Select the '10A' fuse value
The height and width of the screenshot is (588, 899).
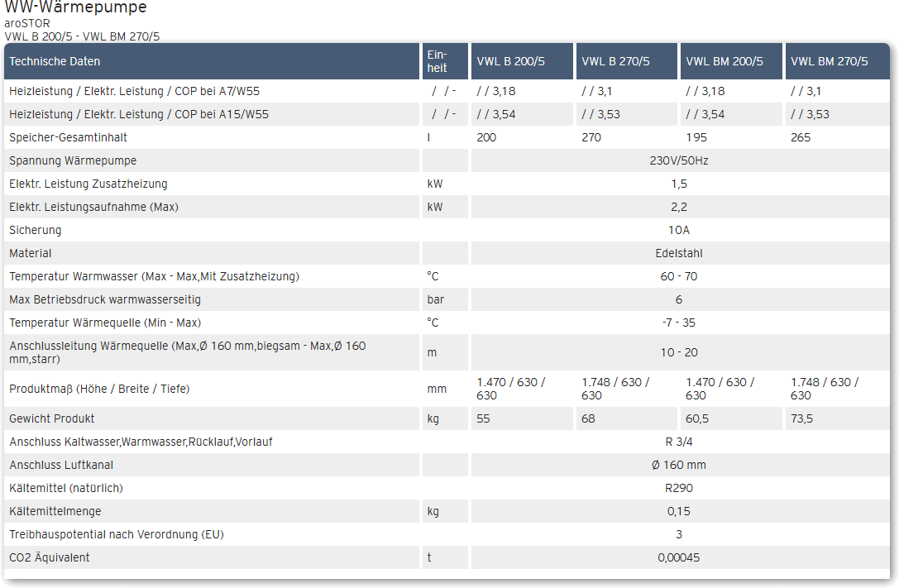[x=679, y=231]
